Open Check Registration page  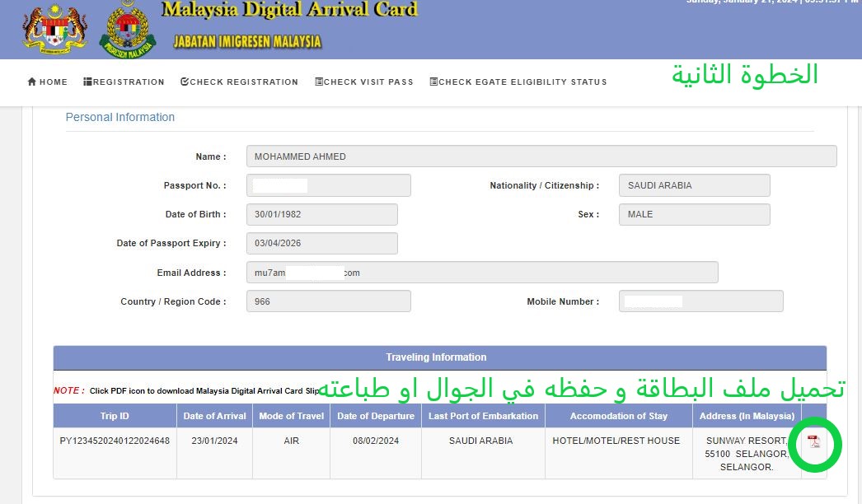point(239,82)
